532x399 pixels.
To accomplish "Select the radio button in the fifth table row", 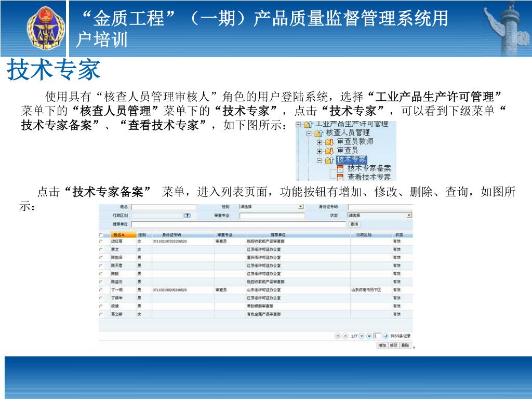I will pyautogui.click(x=101, y=274).
